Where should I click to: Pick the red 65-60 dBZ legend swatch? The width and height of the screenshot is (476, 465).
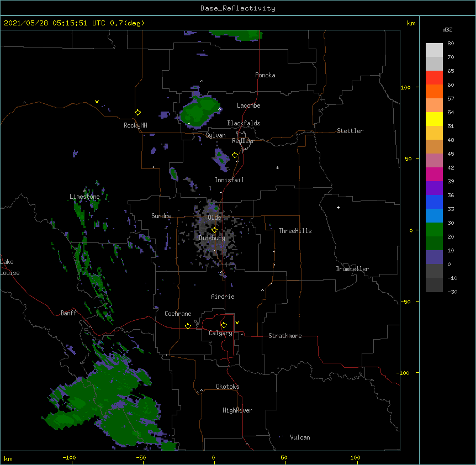pos(434,78)
